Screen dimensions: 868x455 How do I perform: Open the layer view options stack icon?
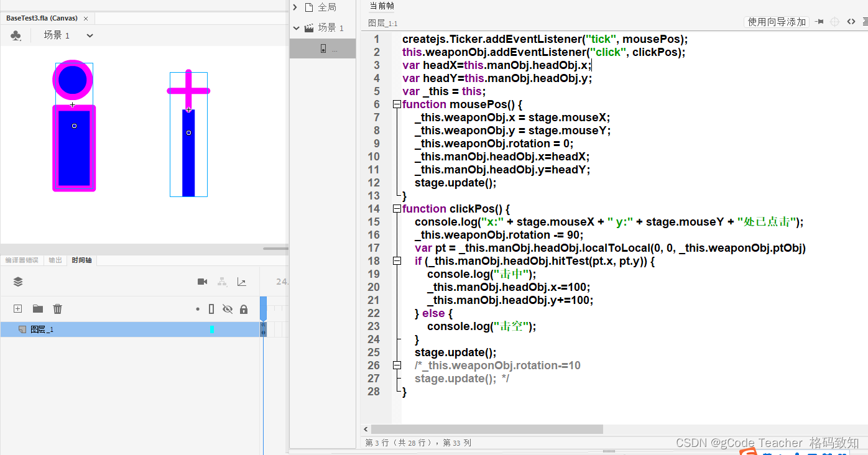pos(18,282)
